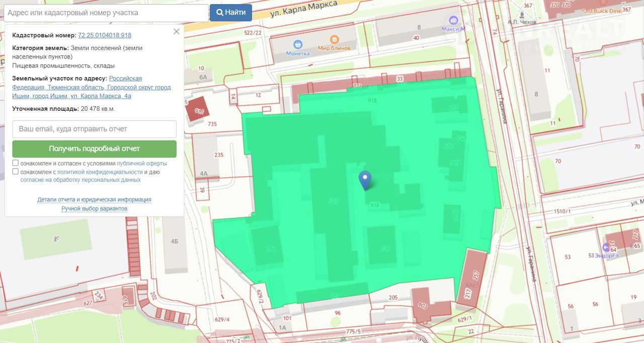Click the Найти search button

231,13
